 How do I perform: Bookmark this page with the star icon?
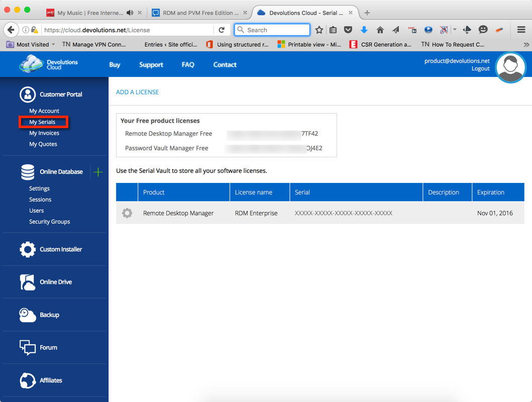tap(319, 30)
